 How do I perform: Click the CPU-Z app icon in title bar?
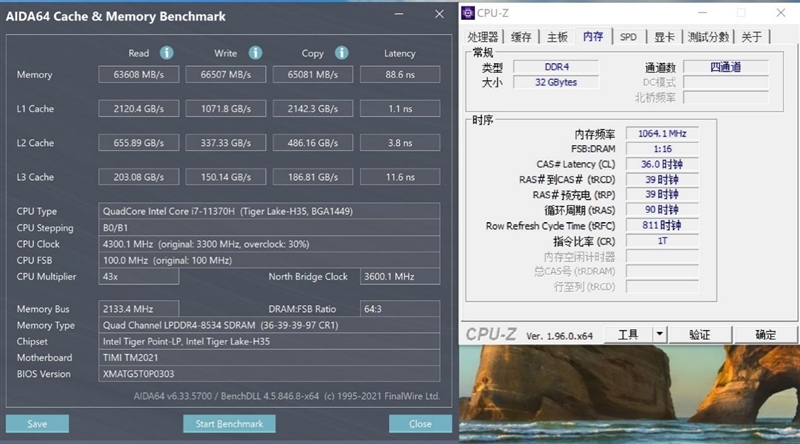coord(467,13)
